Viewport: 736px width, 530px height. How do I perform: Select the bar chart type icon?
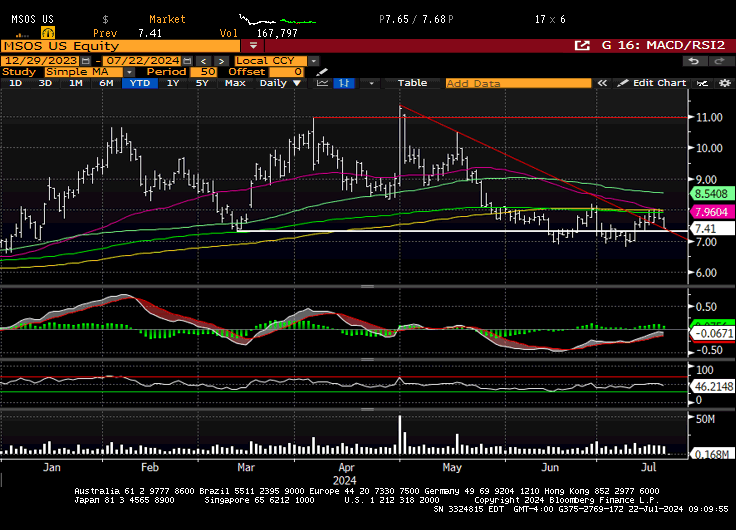point(344,83)
